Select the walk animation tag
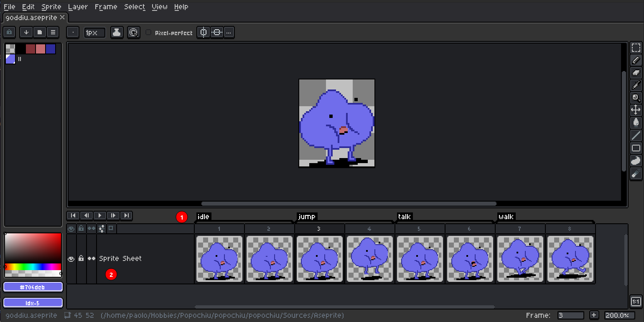 click(x=506, y=216)
